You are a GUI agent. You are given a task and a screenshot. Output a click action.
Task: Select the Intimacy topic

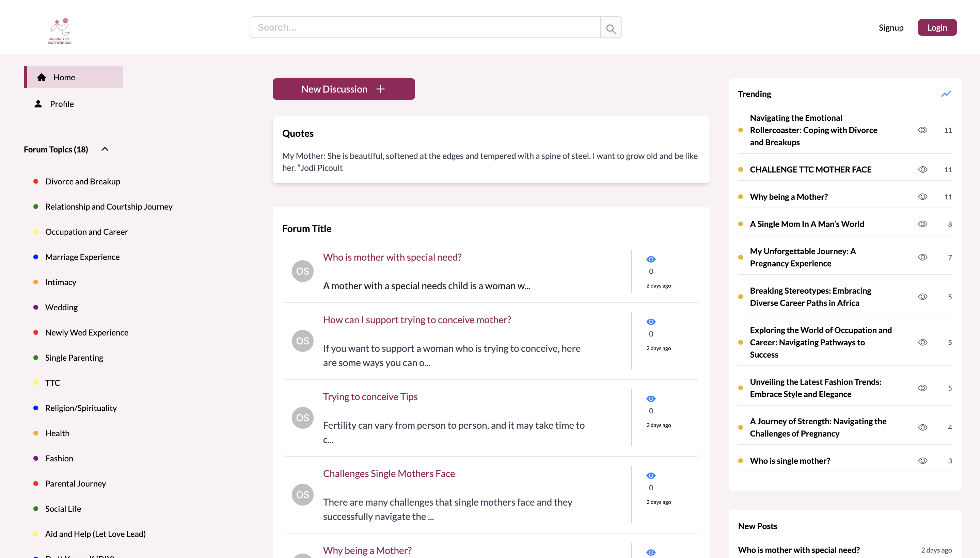pos(61,282)
